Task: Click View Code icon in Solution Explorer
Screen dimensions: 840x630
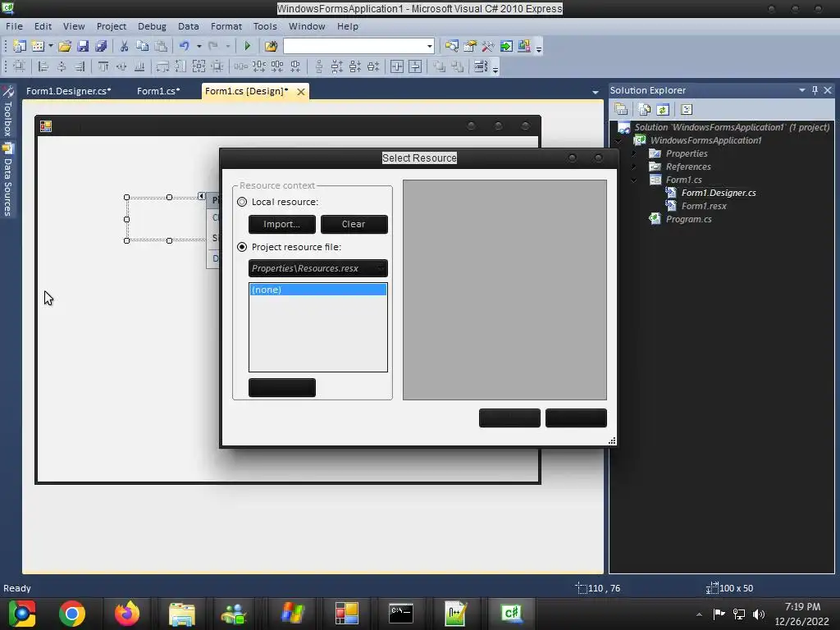Action: pyautogui.click(x=687, y=109)
